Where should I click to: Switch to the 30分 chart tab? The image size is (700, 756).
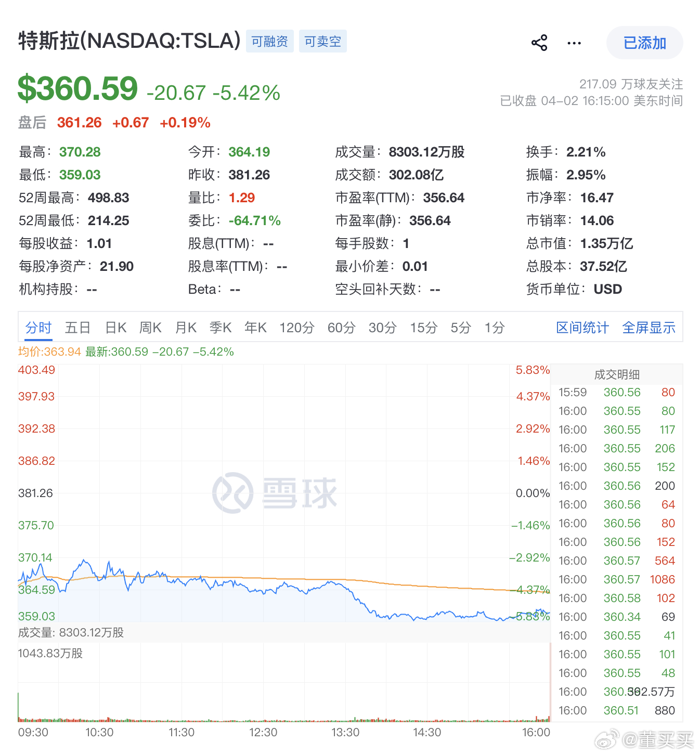pyautogui.click(x=383, y=328)
